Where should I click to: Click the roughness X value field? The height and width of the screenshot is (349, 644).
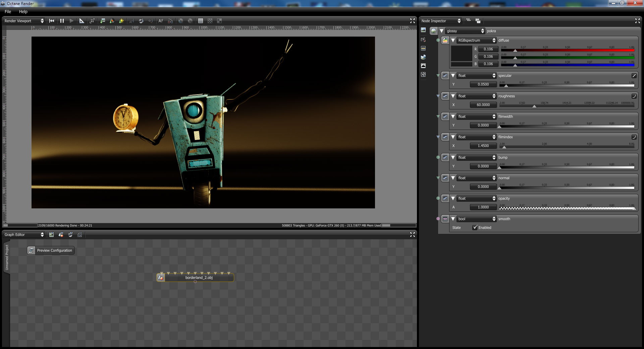[483, 105]
